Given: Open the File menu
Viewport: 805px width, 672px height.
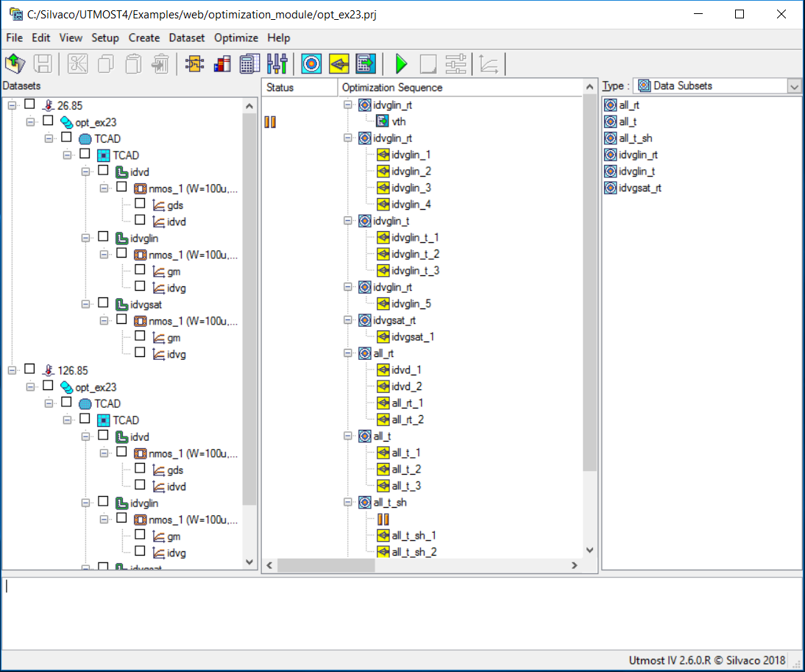Looking at the screenshot, I should pyautogui.click(x=15, y=38).
